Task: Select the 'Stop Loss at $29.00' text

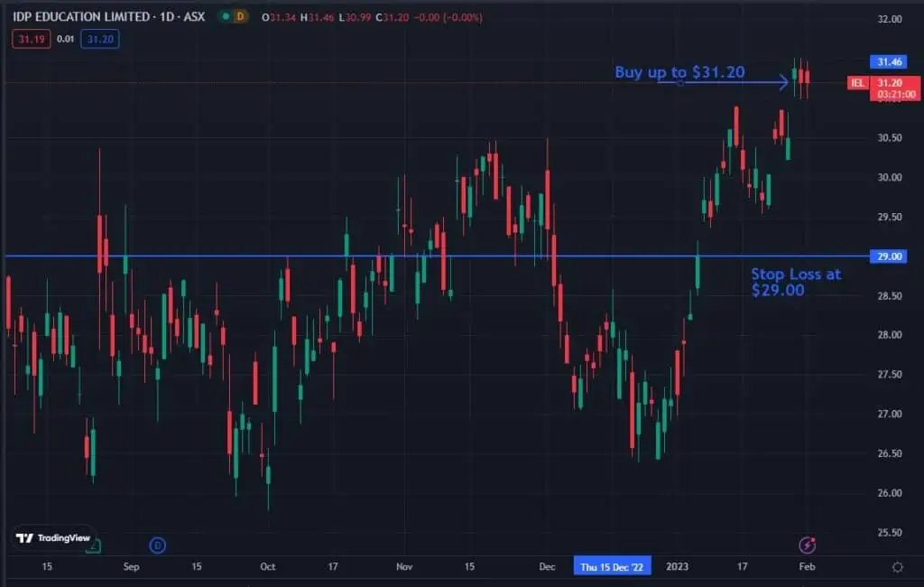Action: 796,282
